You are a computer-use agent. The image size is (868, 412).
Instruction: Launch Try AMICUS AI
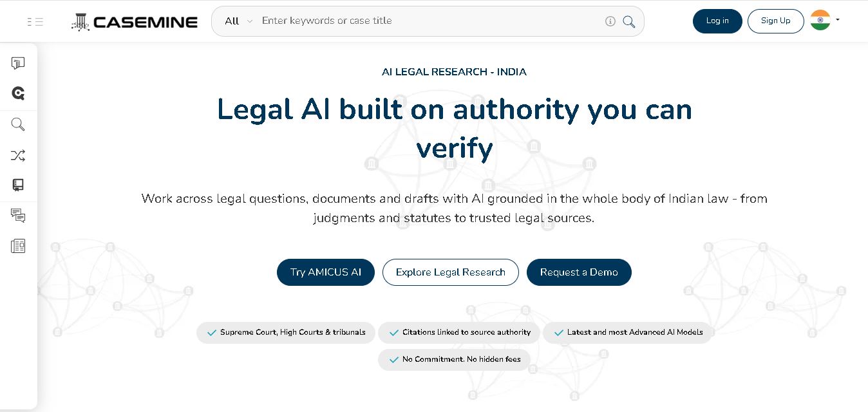tap(326, 272)
